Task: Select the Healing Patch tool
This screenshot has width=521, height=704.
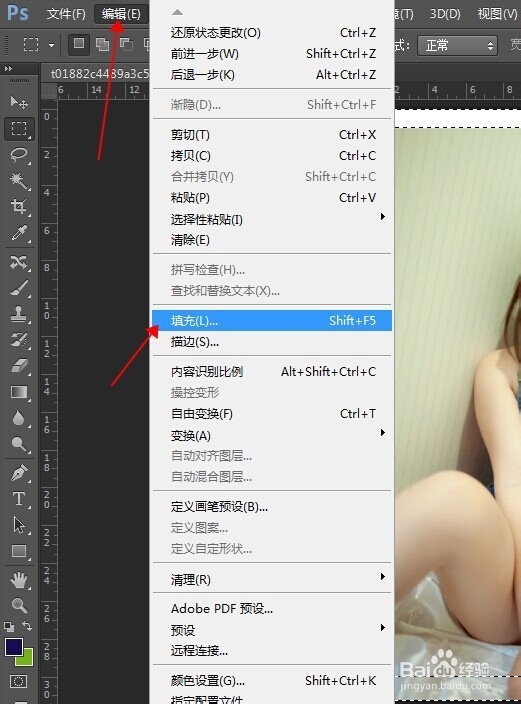Action: [x=19, y=262]
